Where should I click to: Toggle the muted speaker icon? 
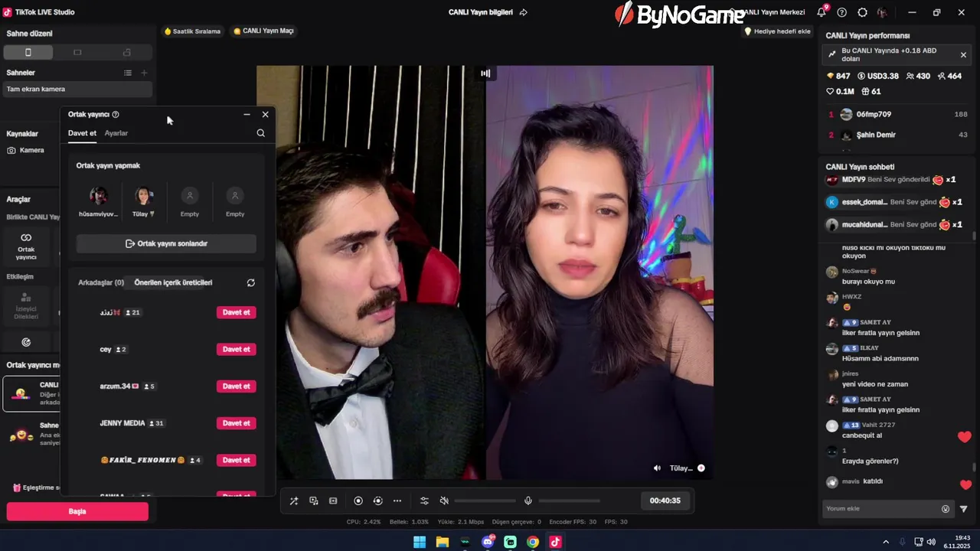[444, 500]
